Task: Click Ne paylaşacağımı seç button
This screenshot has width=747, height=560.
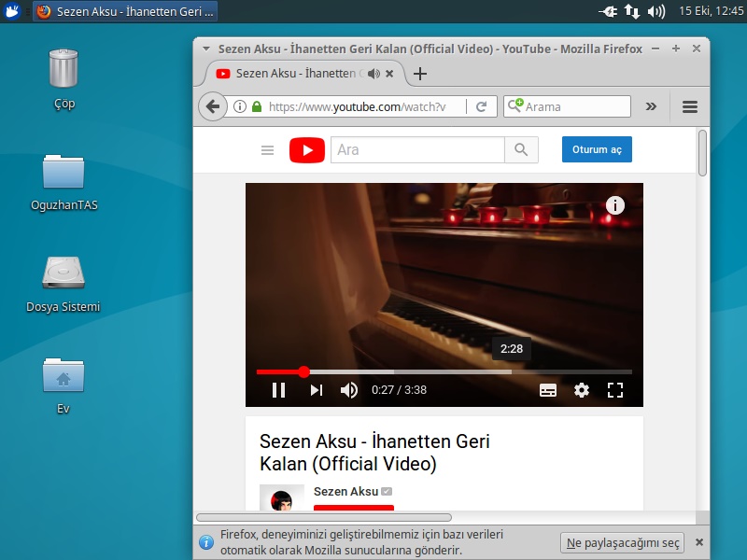Action: pos(622,543)
